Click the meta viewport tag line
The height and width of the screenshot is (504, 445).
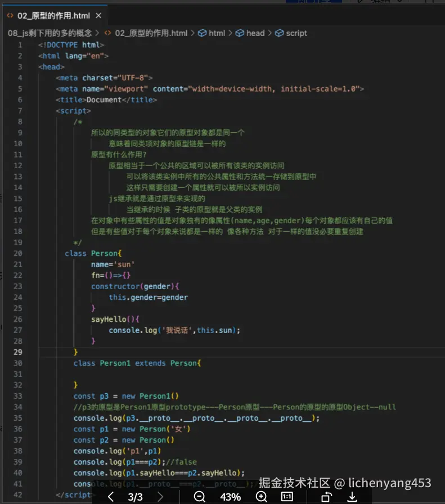210,89
